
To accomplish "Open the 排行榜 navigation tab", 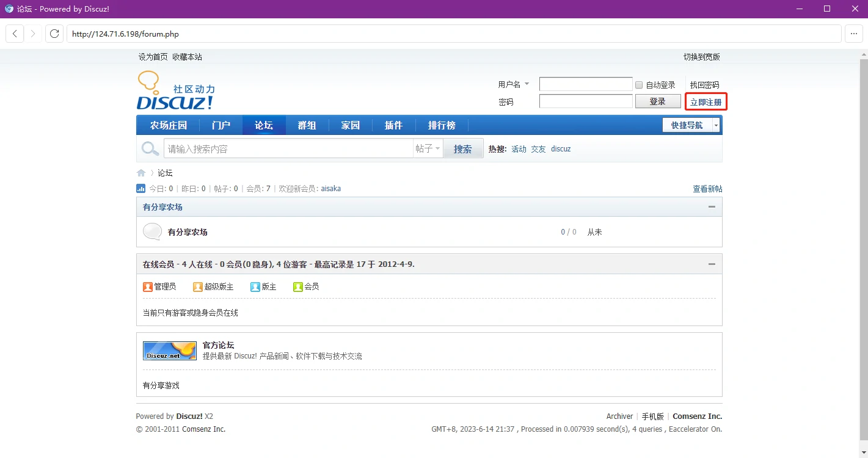I will coord(442,125).
